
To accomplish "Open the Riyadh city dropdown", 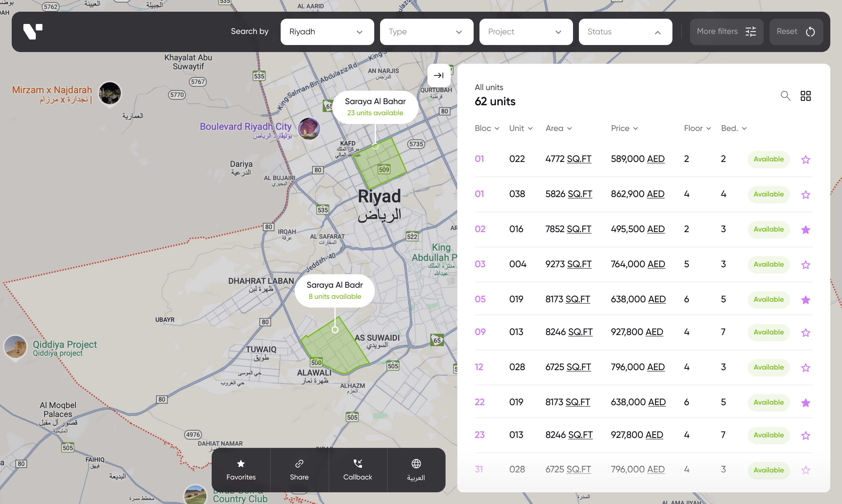I will [x=327, y=32].
